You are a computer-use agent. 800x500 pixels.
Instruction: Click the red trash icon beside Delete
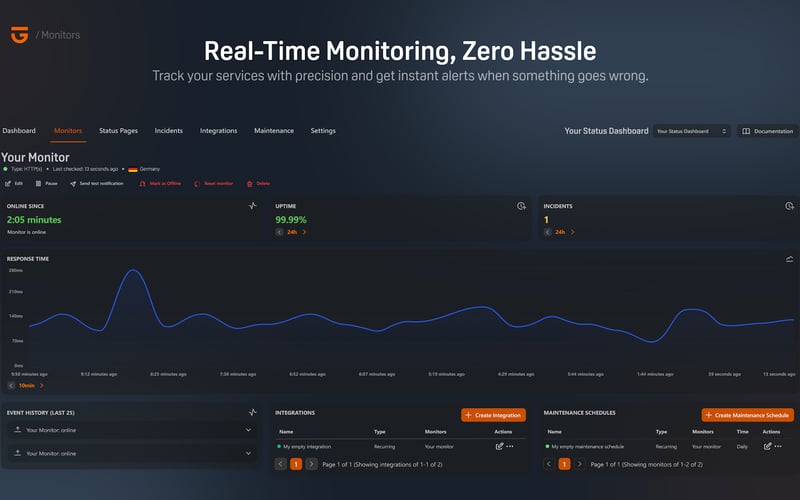(249, 184)
